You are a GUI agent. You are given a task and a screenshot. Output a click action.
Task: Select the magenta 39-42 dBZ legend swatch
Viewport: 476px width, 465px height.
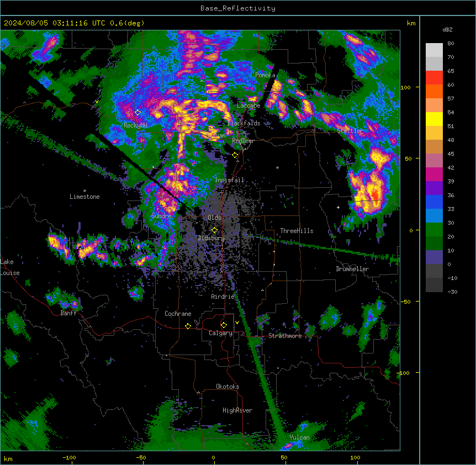tap(434, 174)
